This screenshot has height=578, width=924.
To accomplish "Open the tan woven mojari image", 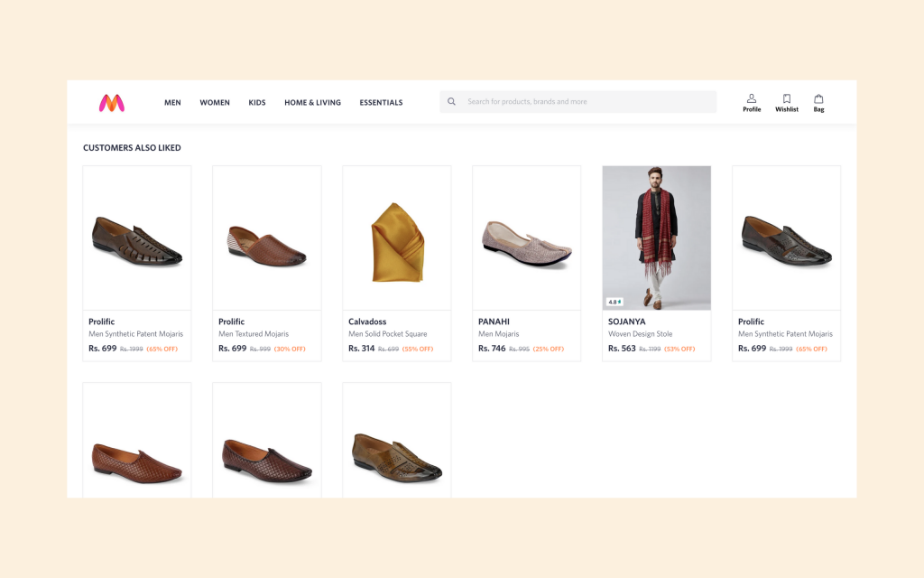I will (x=137, y=441).
